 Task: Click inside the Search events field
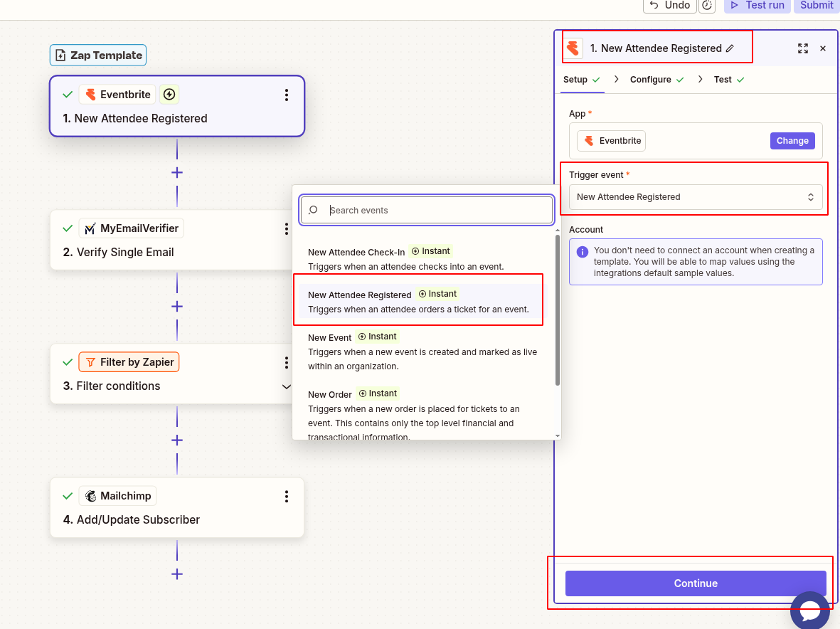tap(427, 210)
